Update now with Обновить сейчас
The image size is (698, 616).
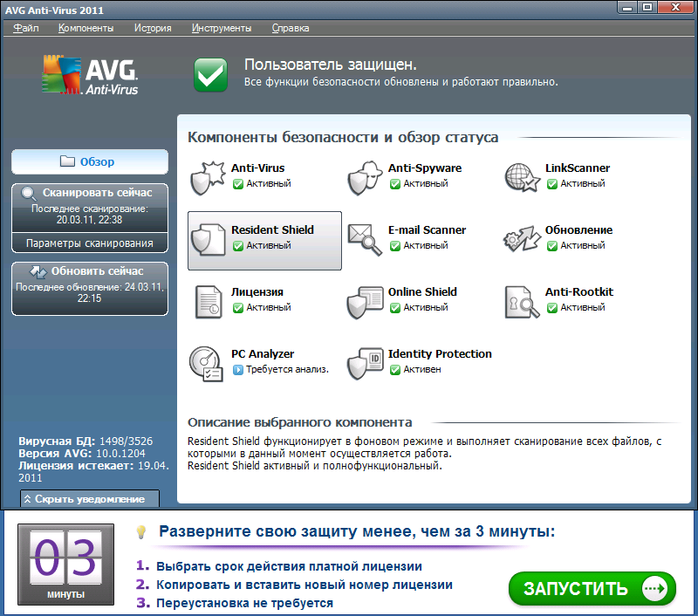coord(90,289)
